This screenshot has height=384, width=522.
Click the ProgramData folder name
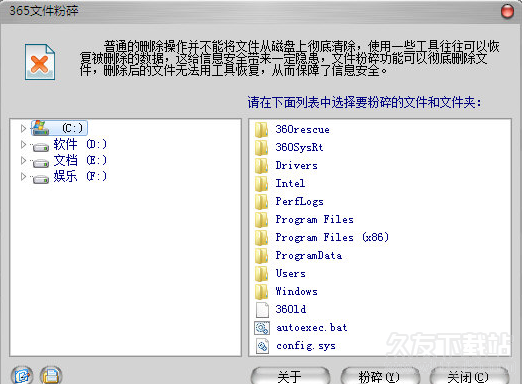[x=309, y=255]
